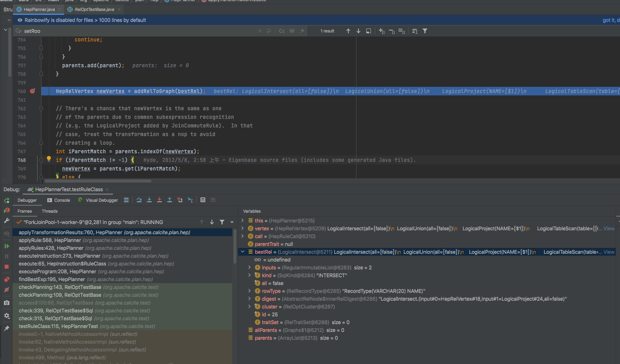Expand the 'vertex' variable node
620x364 pixels.
[x=243, y=228]
